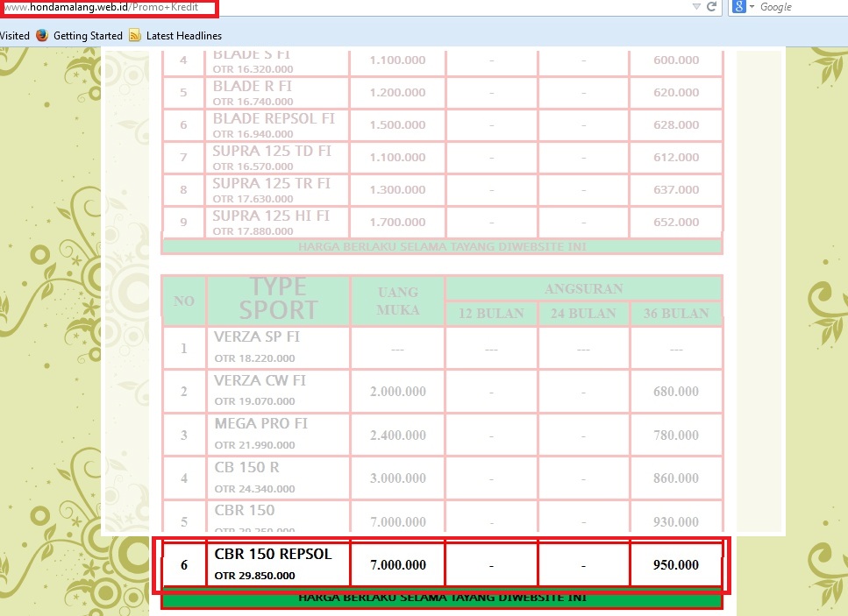Viewport: 848px width, 616px height.
Task: Click the 7.000.000 down payment for CBR 150 REPSOL
Action: pyautogui.click(x=398, y=565)
